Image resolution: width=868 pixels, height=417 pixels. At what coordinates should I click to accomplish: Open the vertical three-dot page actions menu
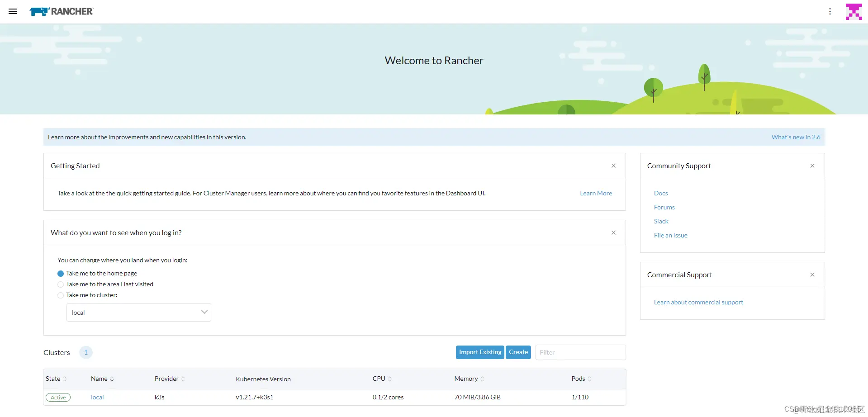tap(830, 11)
